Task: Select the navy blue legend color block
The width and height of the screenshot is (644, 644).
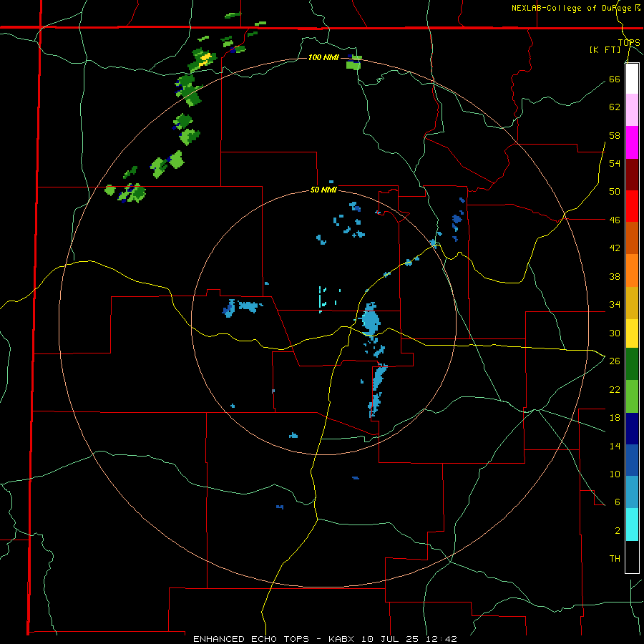Action: tap(632, 429)
